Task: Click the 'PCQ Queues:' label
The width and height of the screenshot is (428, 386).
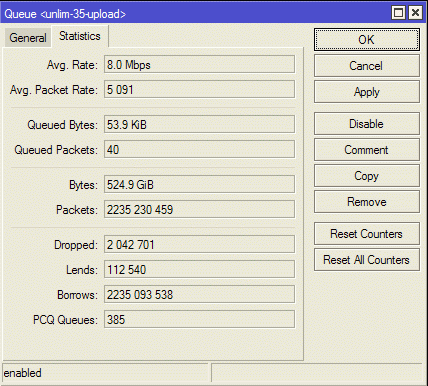Action: pos(65,320)
